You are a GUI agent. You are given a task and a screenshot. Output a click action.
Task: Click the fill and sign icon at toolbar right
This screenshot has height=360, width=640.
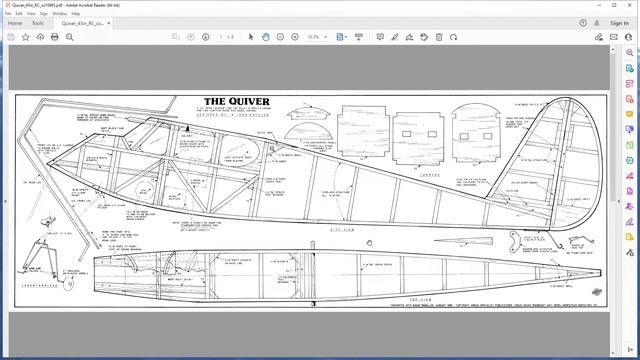(599, 37)
